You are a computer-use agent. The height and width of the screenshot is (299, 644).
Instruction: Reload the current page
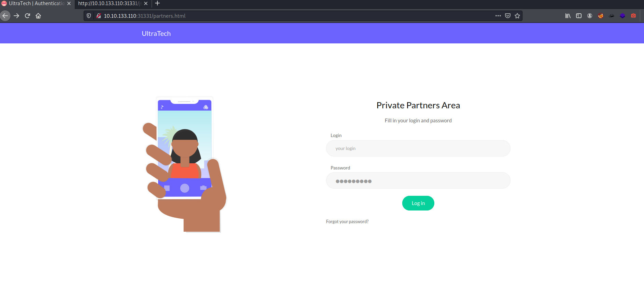pos(27,16)
